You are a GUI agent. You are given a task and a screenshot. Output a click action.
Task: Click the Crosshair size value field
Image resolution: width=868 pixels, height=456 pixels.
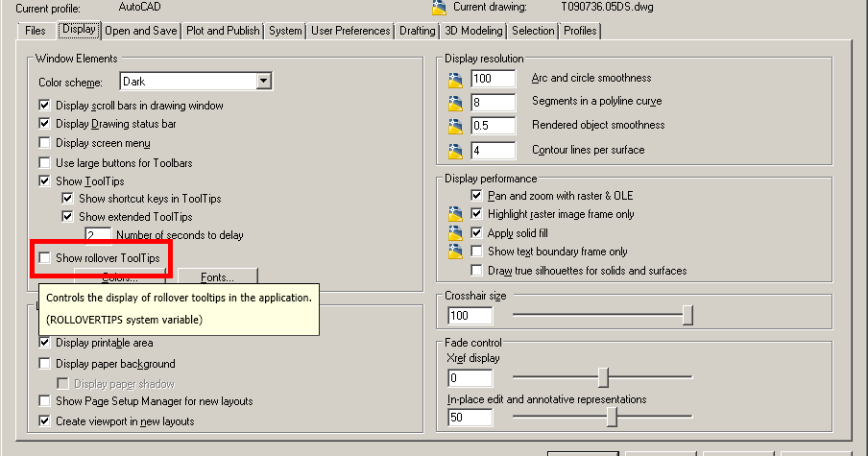click(x=470, y=316)
